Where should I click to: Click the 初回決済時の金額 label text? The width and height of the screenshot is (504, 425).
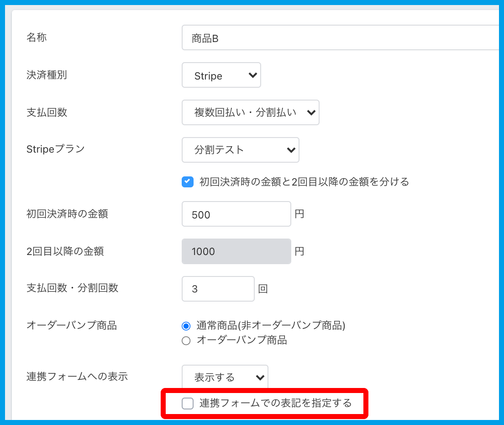coord(67,213)
